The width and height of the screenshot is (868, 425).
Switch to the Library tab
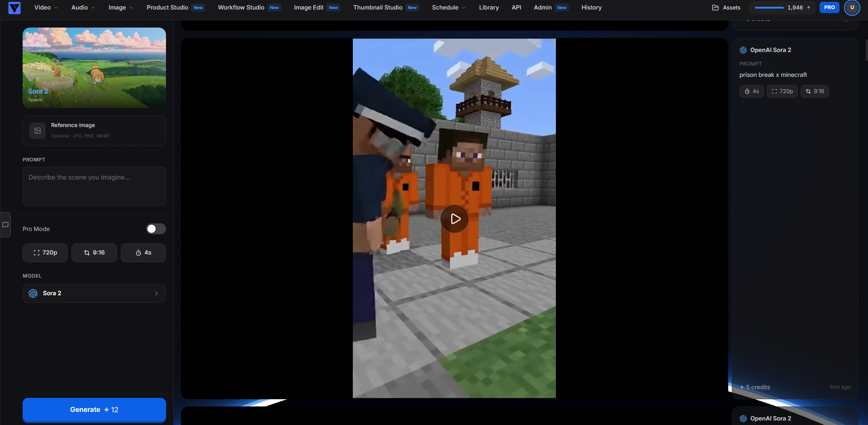[x=489, y=7]
